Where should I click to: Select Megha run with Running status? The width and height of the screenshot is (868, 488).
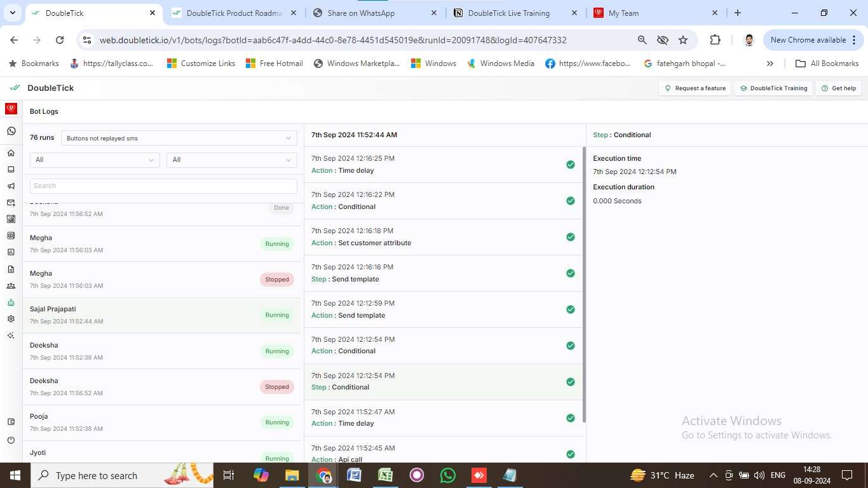[x=163, y=244]
